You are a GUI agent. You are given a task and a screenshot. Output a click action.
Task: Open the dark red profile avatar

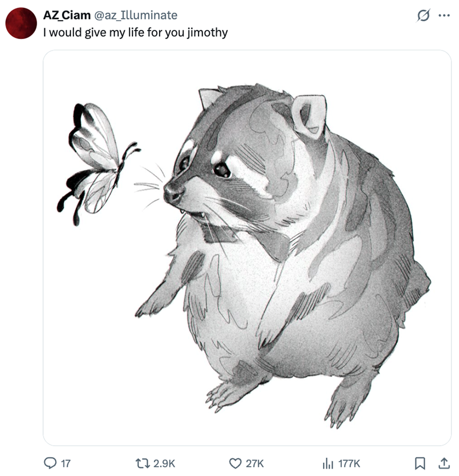pos(21,24)
